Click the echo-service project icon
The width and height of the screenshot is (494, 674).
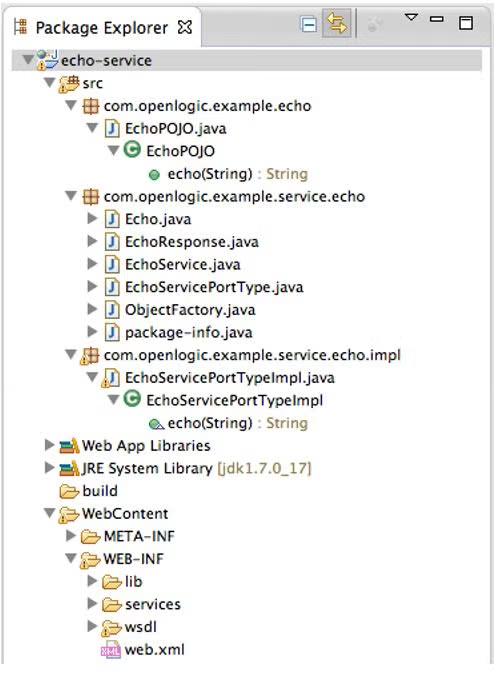pos(47,60)
